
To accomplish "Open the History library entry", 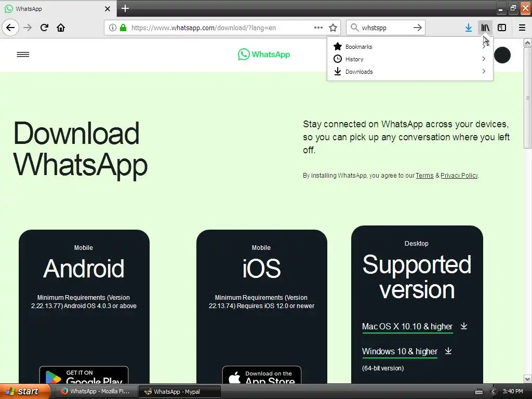I will click(410, 59).
